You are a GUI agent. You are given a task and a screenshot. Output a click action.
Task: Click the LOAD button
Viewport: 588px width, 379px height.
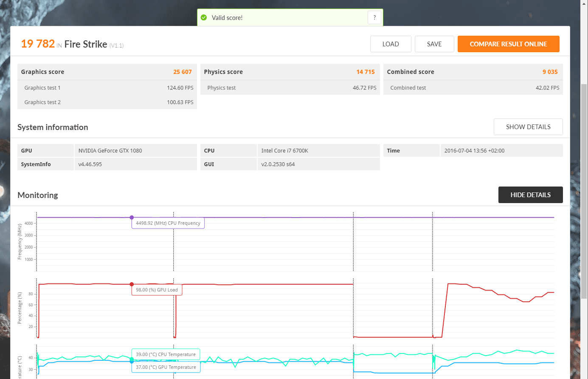(391, 44)
